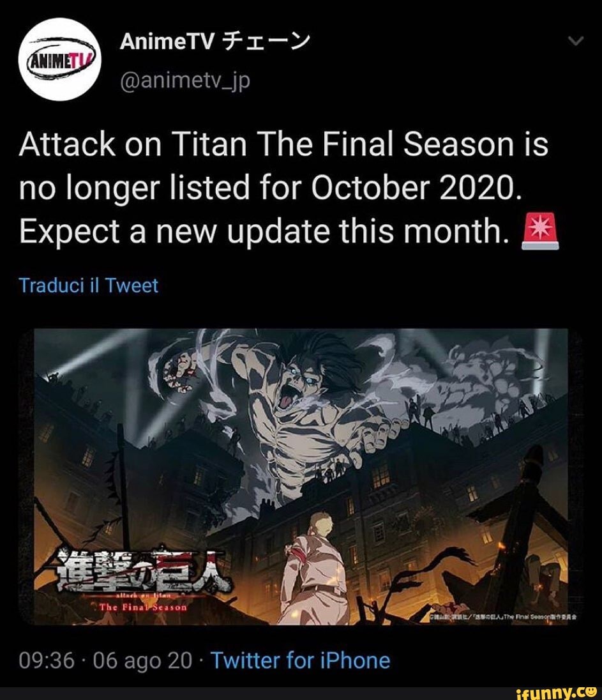Open the @animetv_jp handle
Screen dimensions: 602x700
click(184, 81)
